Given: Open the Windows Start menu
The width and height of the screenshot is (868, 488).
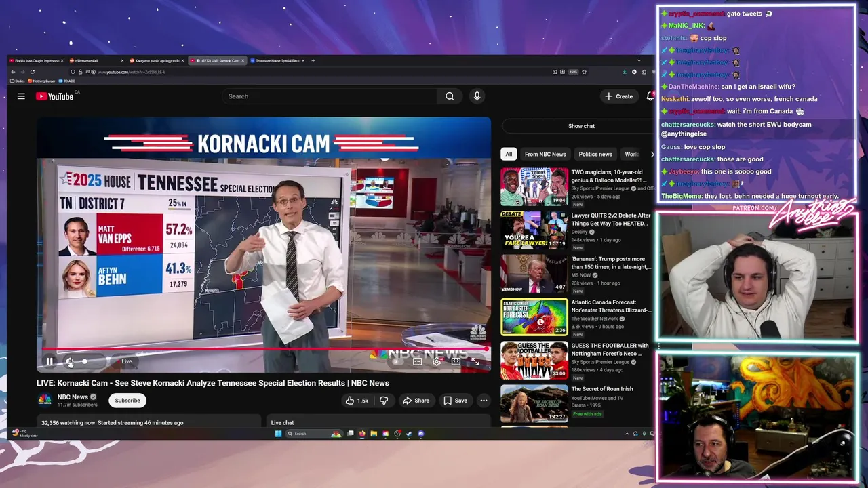Looking at the screenshot, I should tap(278, 434).
